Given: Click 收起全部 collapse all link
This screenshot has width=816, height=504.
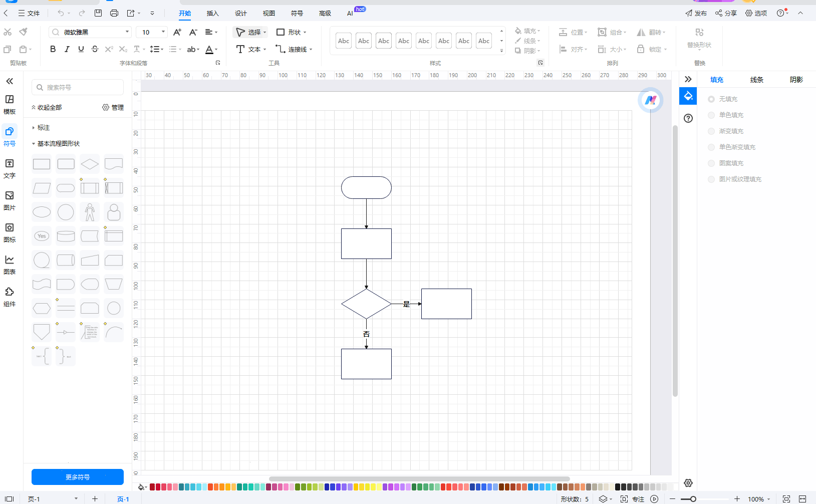Looking at the screenshot, I should tap(47, 107).
